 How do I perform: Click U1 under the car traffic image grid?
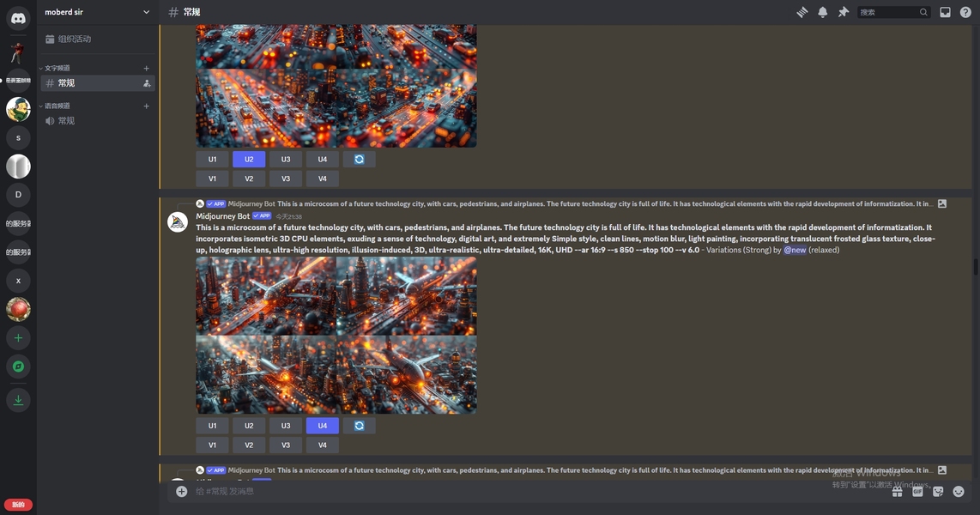click(x=213, y=160)
